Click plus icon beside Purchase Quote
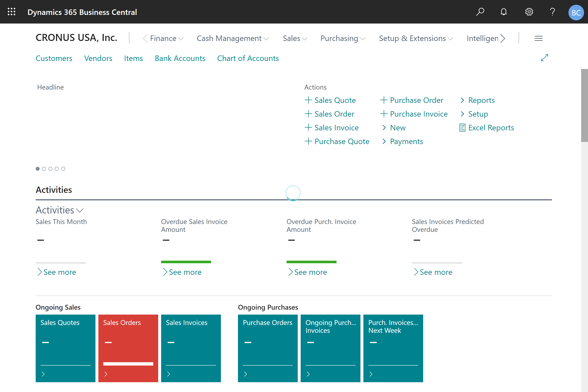This screenshot has width=588, height=392. [308, 141]
